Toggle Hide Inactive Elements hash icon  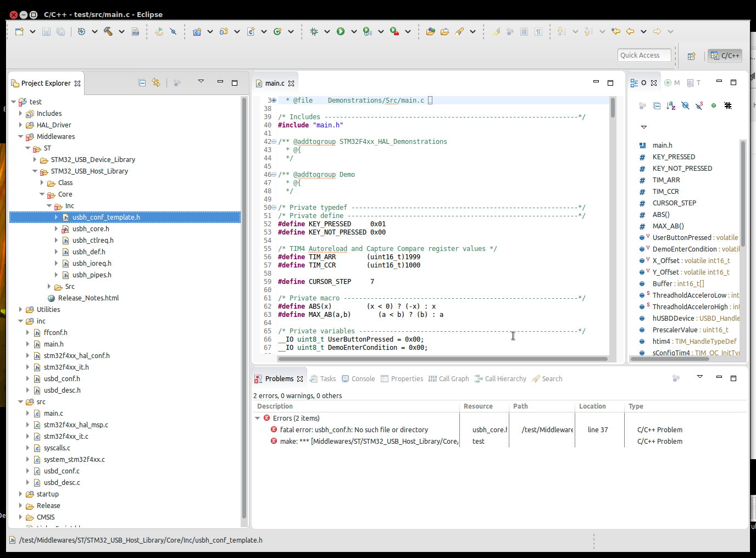(728, 105)
